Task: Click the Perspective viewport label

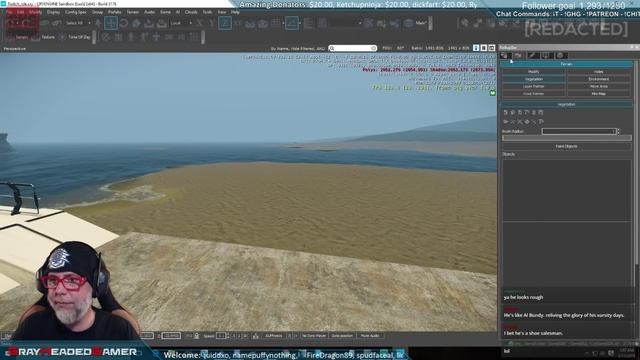Action: (15, 49)
